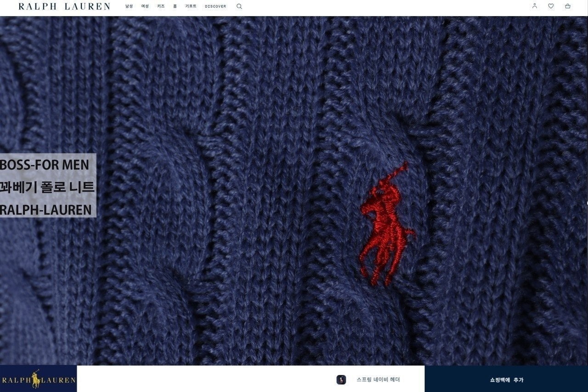588x392 pixels.
Task: Click the RALPH-LAUREN overlay label
Action: [x=46, y=210]
